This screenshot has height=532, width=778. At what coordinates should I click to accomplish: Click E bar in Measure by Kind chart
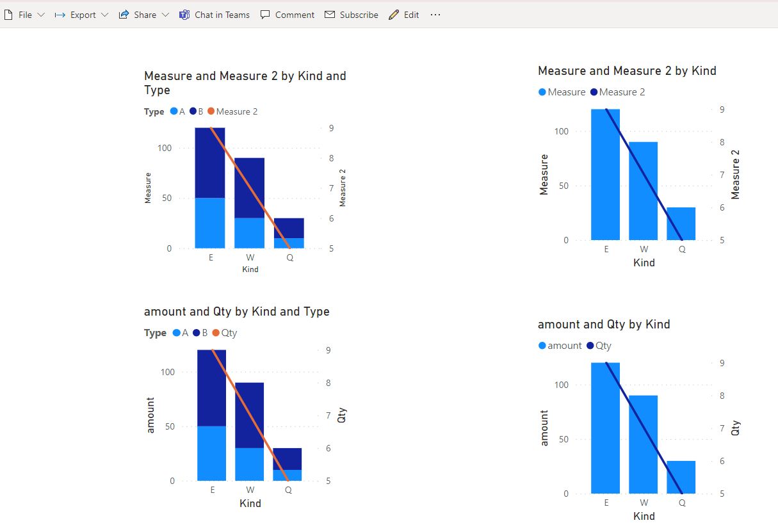click(x=605, y=175)
